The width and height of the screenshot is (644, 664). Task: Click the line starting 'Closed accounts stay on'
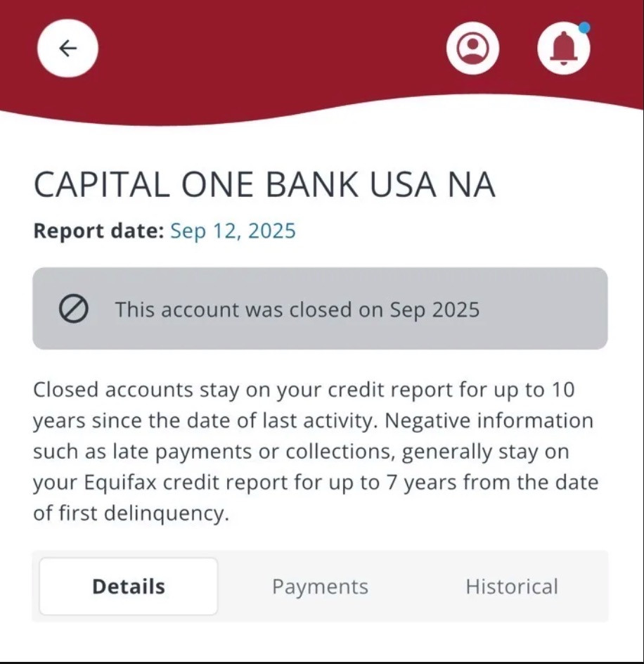(x=304, y=390)
